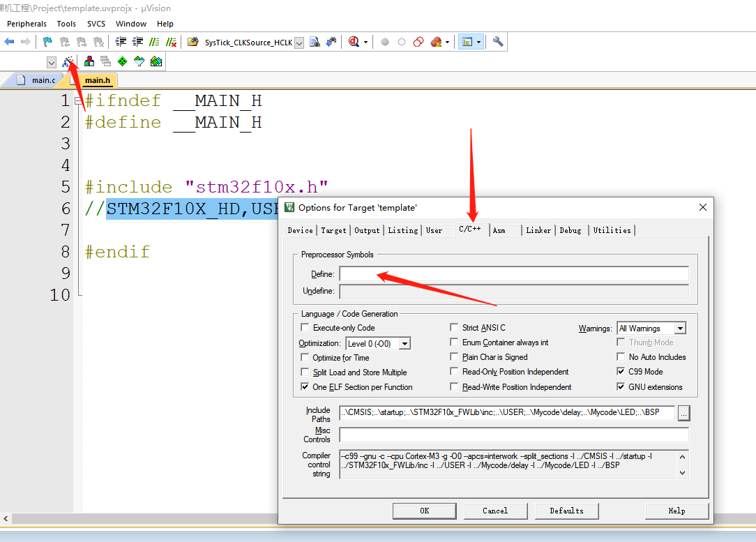Screen dimensions: 756x542
Task: Click the Defaults button
Action: point(566,511)
